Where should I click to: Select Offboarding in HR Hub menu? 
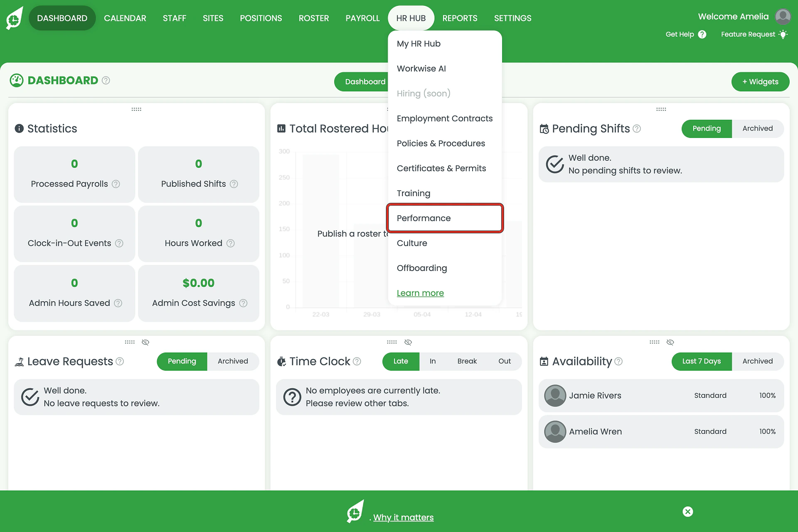coord(445,268)
